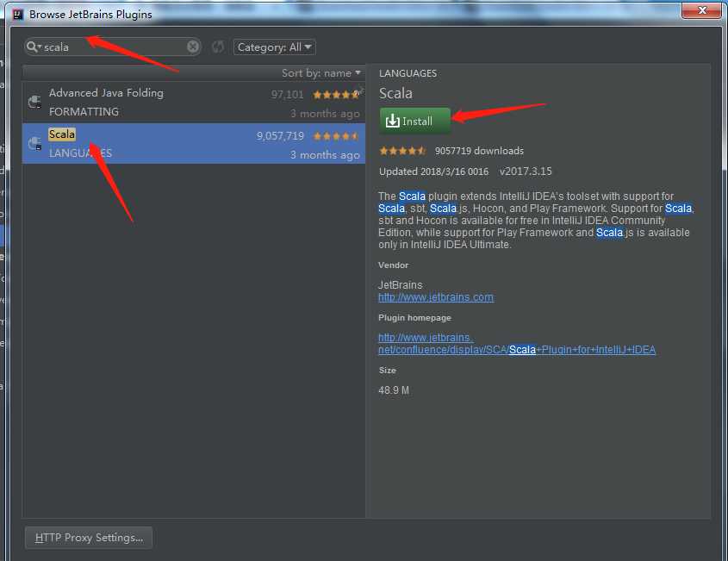Click the Advanced Java Folding plugin icon
The height and width of the screenshot is (561, 728).
[34, 101]
